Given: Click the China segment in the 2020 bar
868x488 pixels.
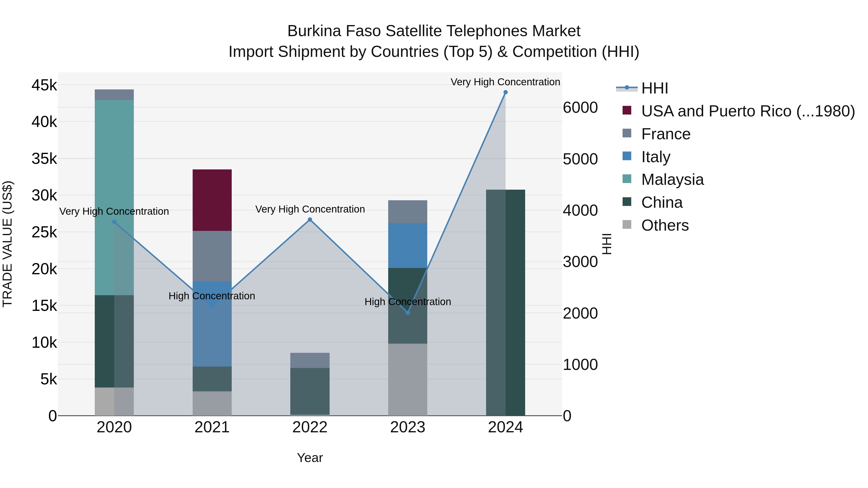Looking at the screenshot, I should (x=114, y=341).
